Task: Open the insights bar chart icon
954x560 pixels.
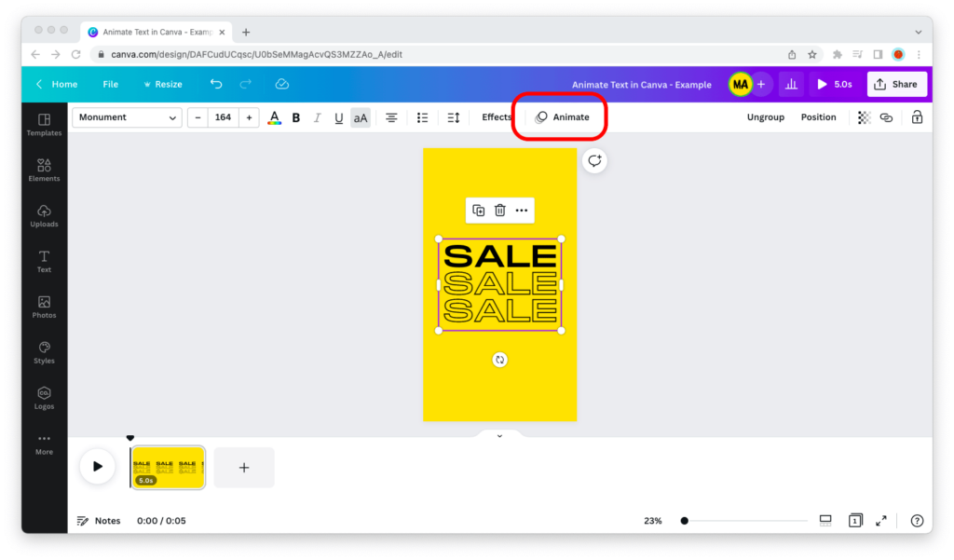Action: click(x=791, y=84)
